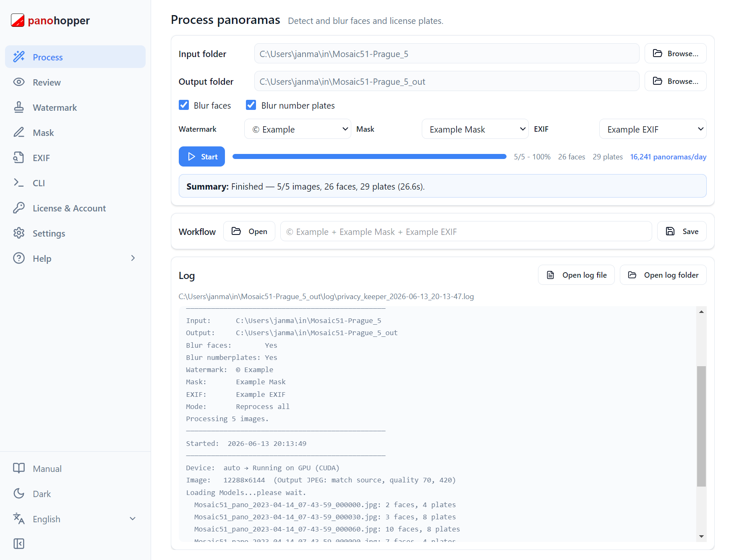Click the '5/5 - 100%' progress text

click(x=532, y=156)
